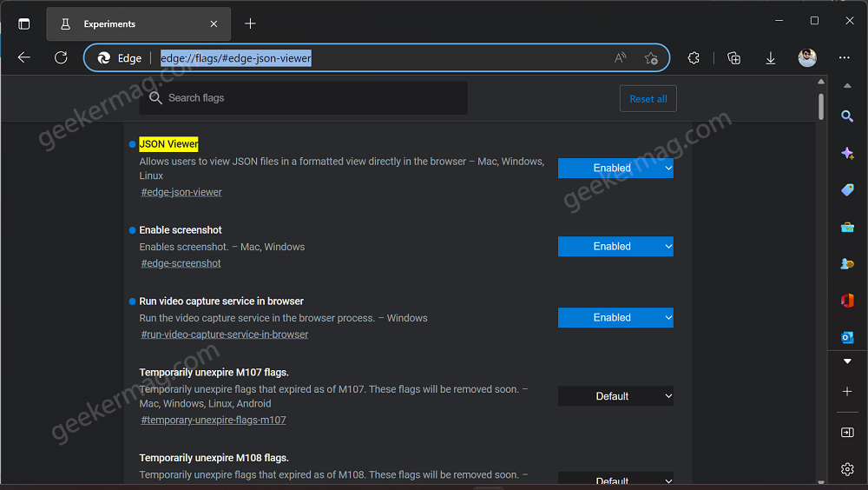Focus the Search flags input field
The width and height of the screenshot is (868, 490).
(x=303, y=98)
